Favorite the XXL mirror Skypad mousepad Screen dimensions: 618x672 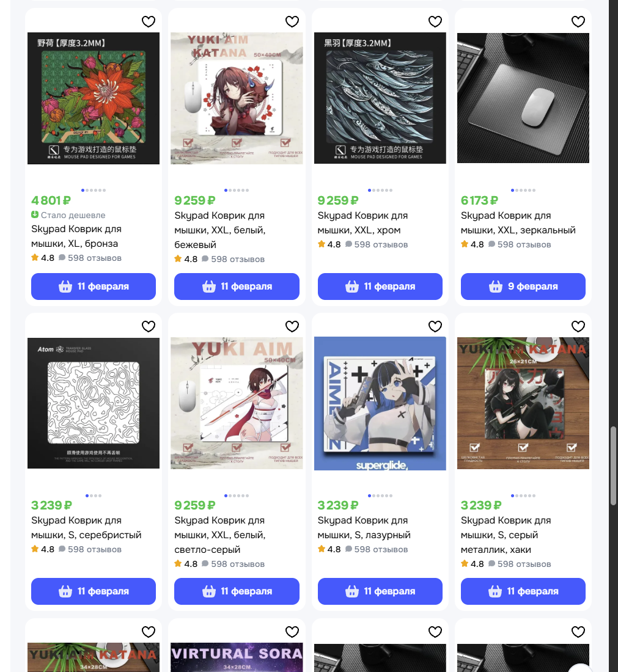pos(578,21)
